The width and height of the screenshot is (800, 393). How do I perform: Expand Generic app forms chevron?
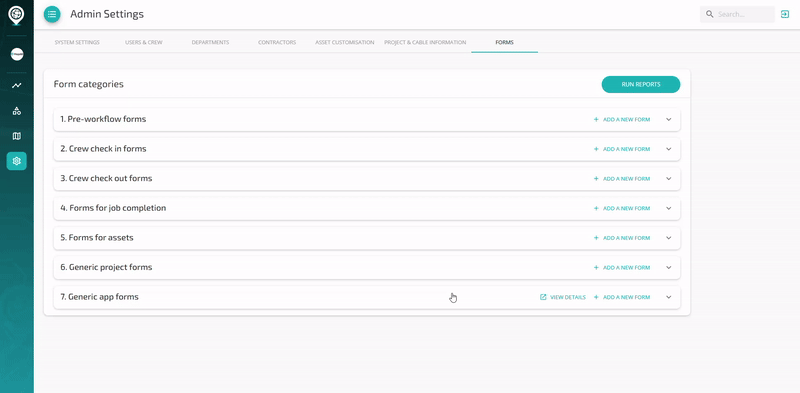(x=669, y=297)
